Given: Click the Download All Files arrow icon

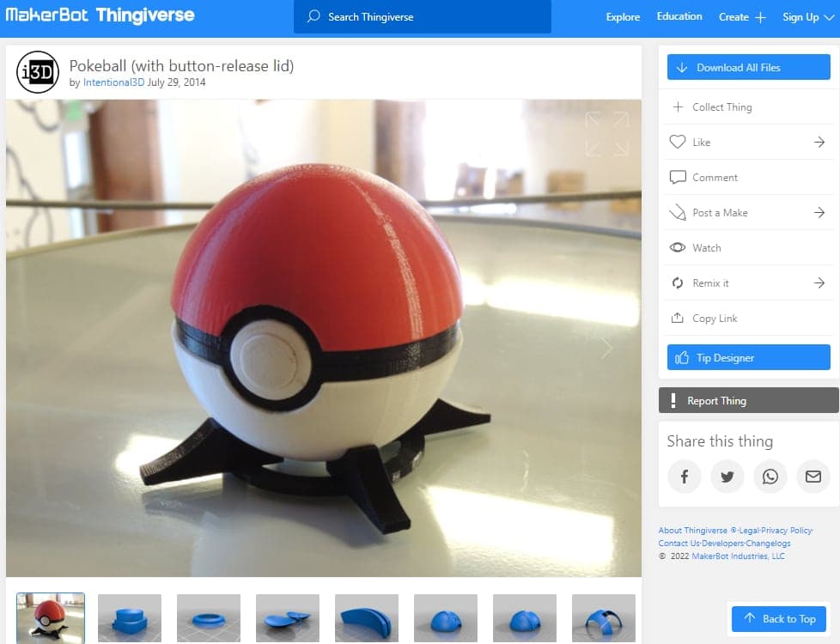Looking at the screenshot, I should coord(681,68).
